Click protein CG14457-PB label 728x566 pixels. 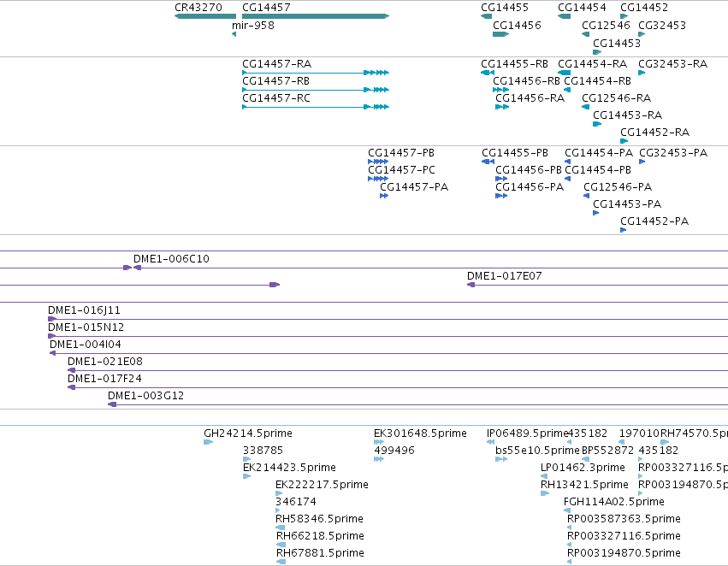[x=401, y=153]
